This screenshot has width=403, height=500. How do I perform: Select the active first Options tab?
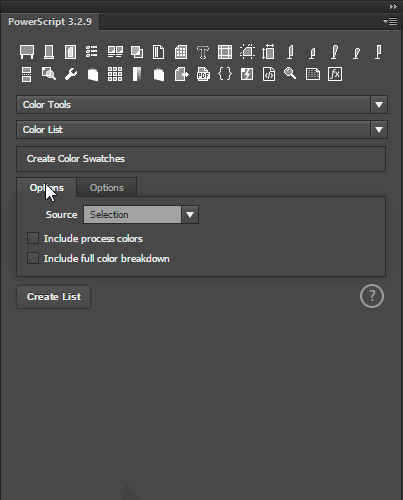pyautogui.click(x=47, y=188)
